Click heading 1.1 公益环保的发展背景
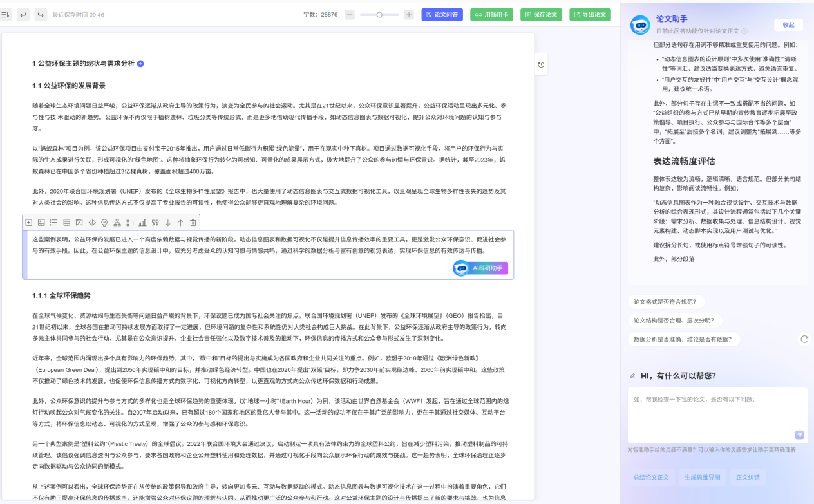814x504 pixels. (69, 86)
